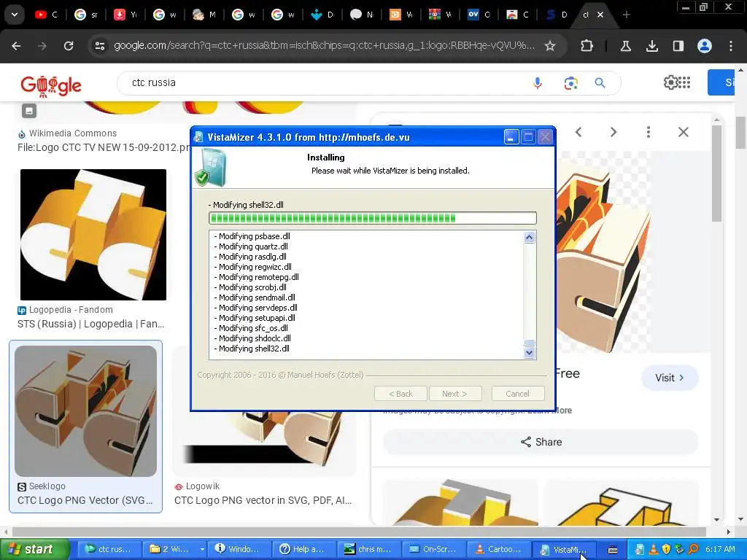Toggle Chrome side panel
The image size is (747, 560).
(678, 46)
